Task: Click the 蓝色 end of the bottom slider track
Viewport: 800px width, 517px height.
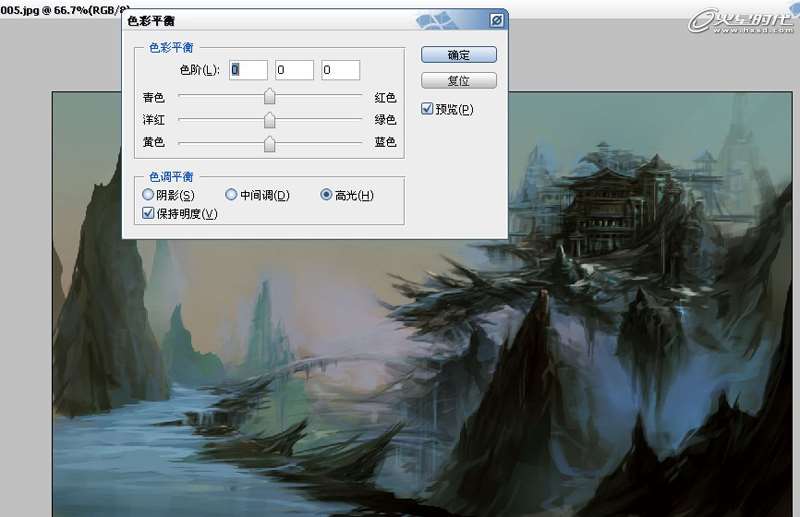Action: click(359, 143)
